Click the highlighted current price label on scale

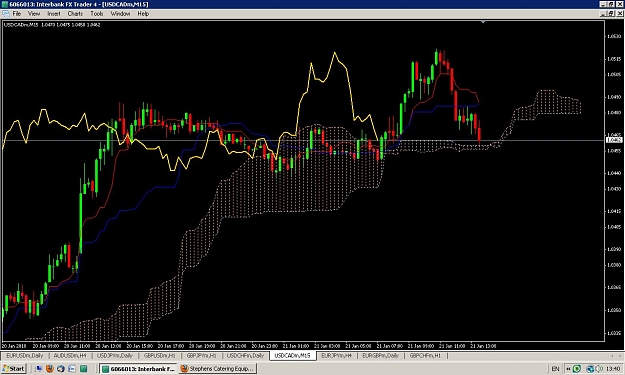click(x=614, y=140)
